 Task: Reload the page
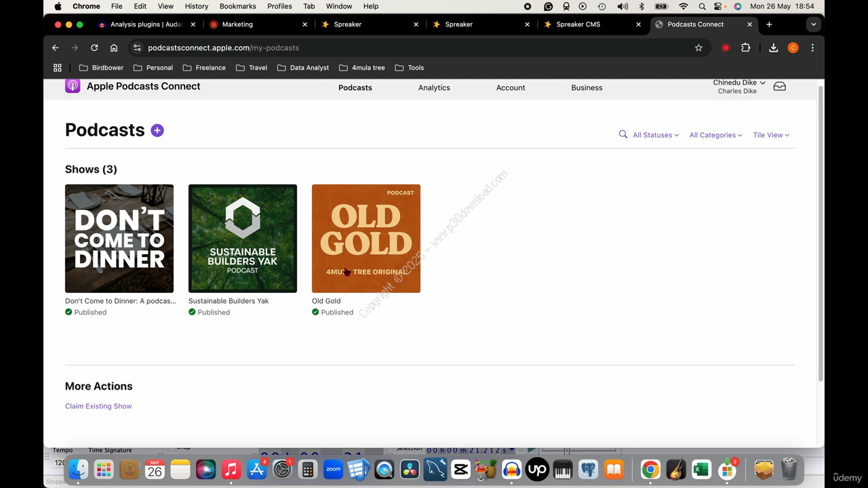pyautogui.click(x=94, y=47)
